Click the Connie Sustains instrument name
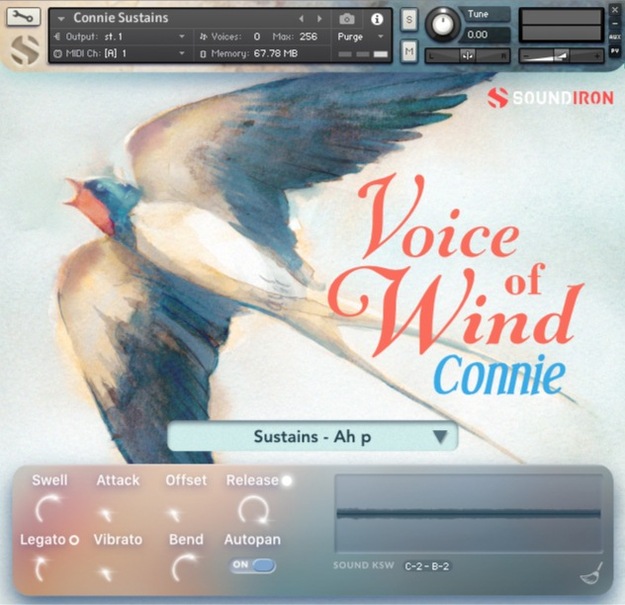 (x=121, y=18)
